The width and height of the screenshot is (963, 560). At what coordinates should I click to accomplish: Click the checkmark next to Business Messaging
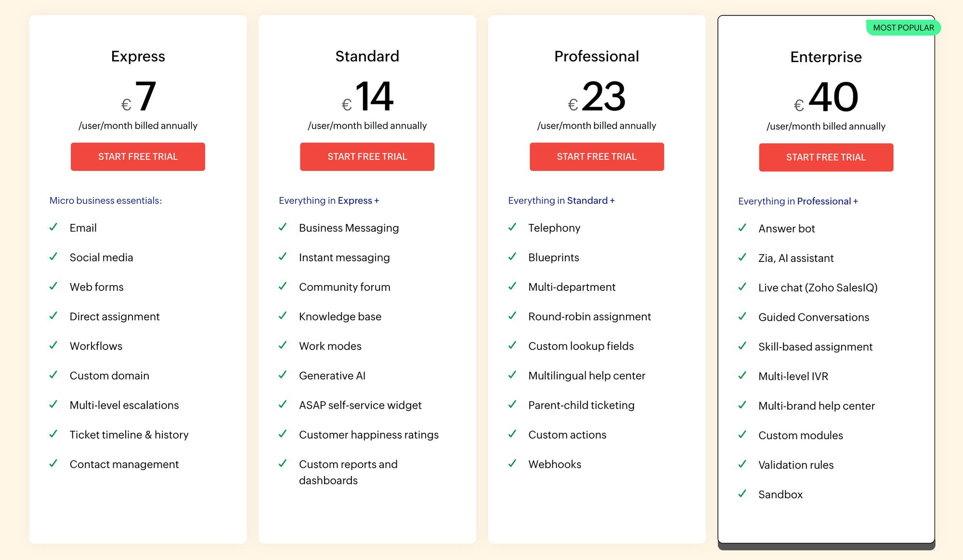[283, 227]
